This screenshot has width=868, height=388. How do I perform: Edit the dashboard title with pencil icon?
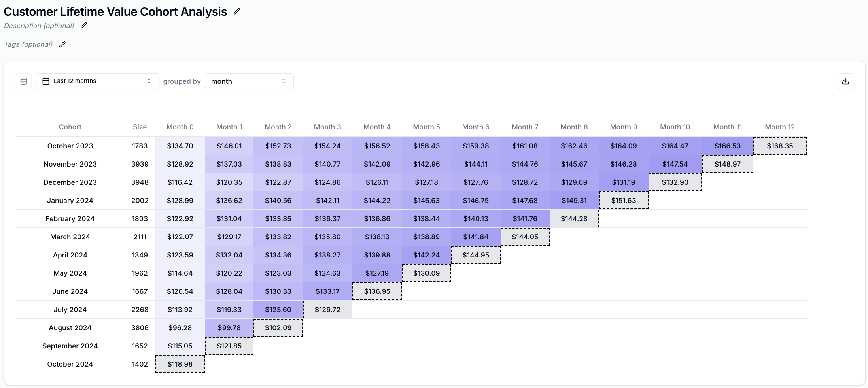coord(236,11)
